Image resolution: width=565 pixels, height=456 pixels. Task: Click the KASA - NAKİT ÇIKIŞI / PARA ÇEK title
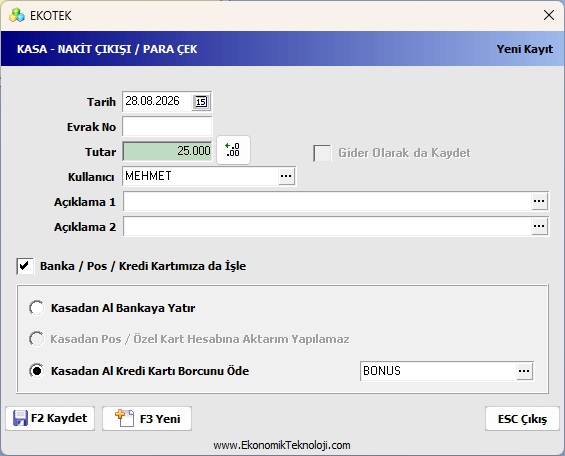pos(107,49)
